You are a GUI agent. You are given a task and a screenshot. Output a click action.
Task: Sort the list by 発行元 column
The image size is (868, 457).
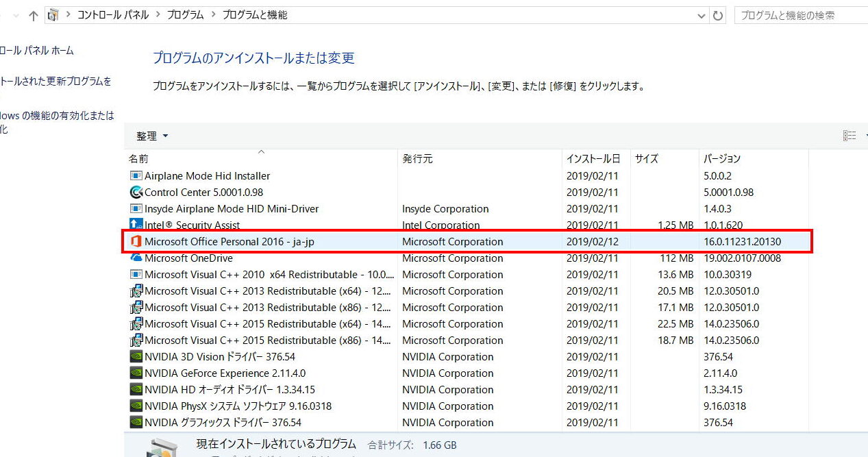480,158
